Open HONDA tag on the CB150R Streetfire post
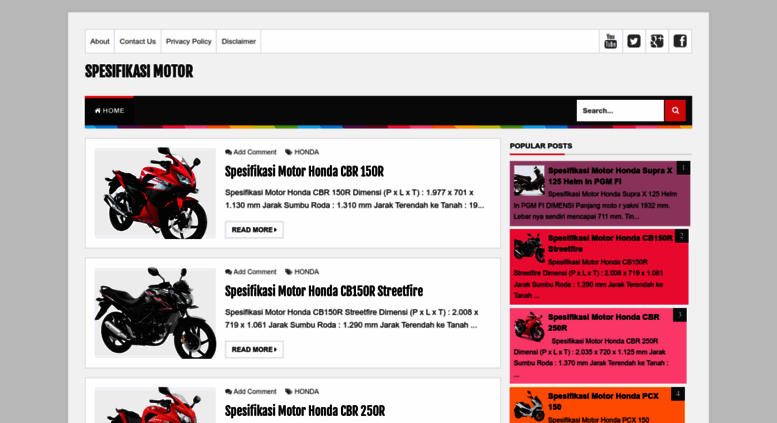 pos(302,272)
